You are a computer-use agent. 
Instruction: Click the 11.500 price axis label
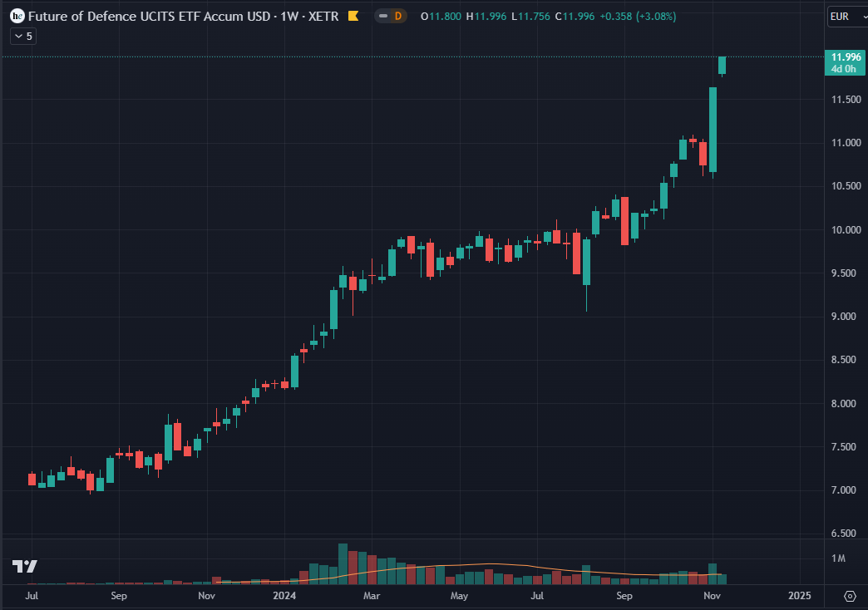coord(846,100)
